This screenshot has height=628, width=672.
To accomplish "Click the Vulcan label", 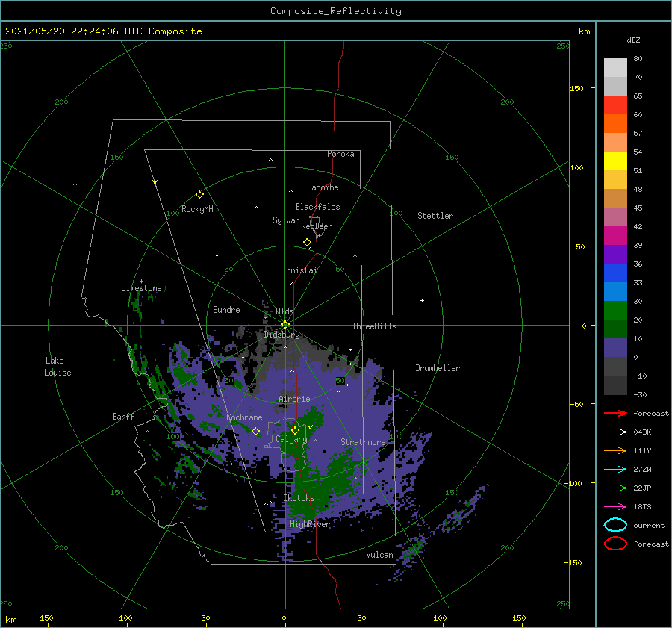I will point(380,555).
